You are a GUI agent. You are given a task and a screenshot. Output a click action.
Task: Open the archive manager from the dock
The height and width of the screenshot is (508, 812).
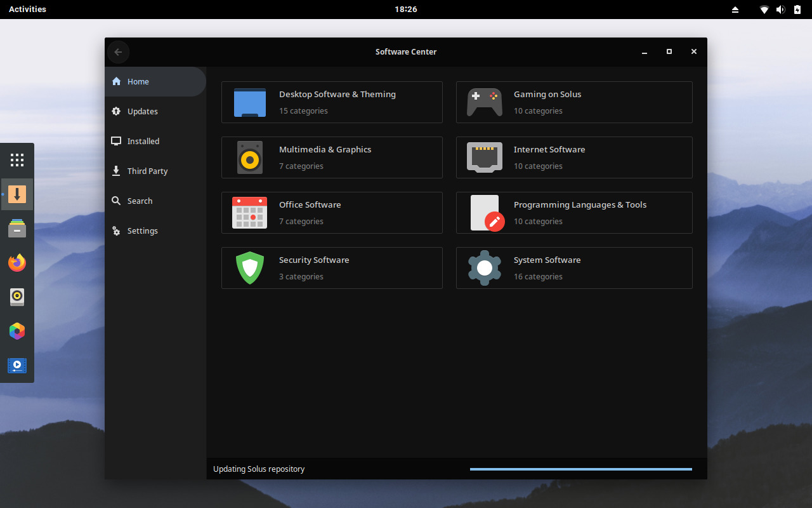tap(17, 229)
